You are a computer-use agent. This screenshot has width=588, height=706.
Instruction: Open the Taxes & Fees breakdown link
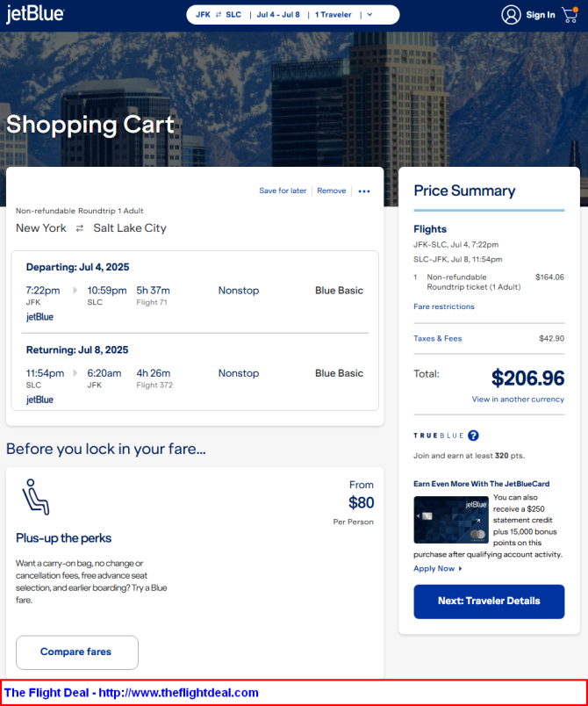pos(438,338)
